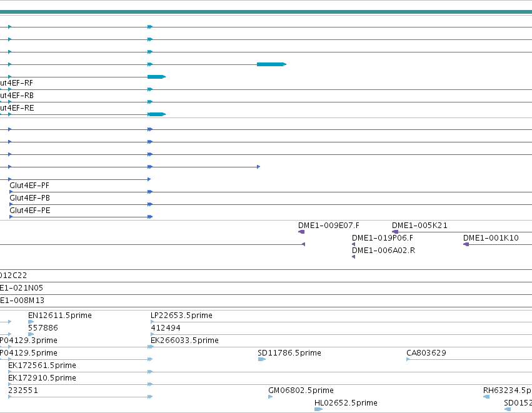The image size is (532, 413).
Task: Click the DME1-019P06.F feature label
Action: [x=383, y=238]
